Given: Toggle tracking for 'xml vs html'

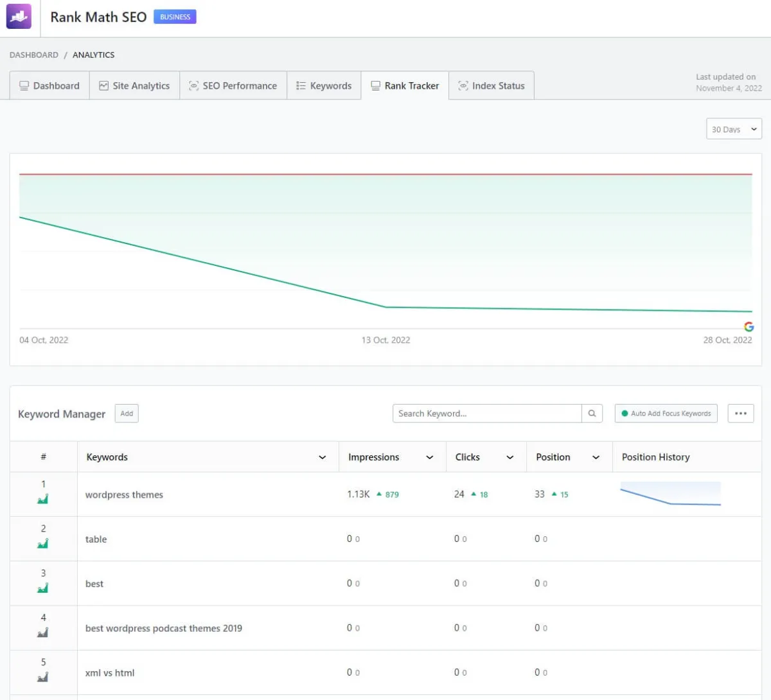Looking at the screenshot, I should click(x=43, y=678).
